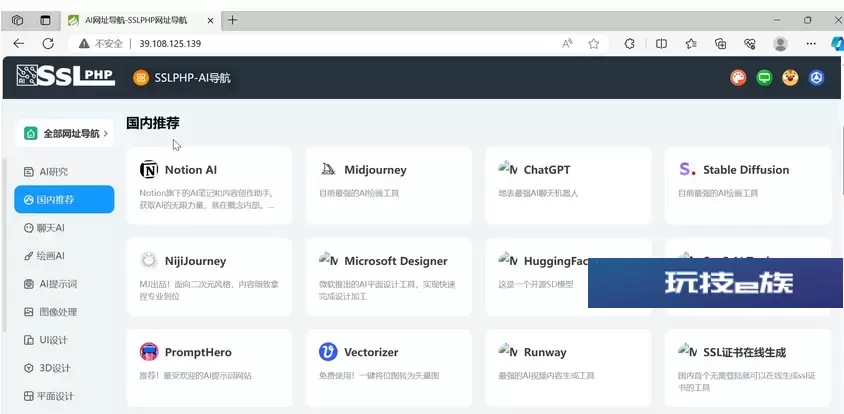Open the browser profile avatar
844x414 pixels.
point(780,44)
